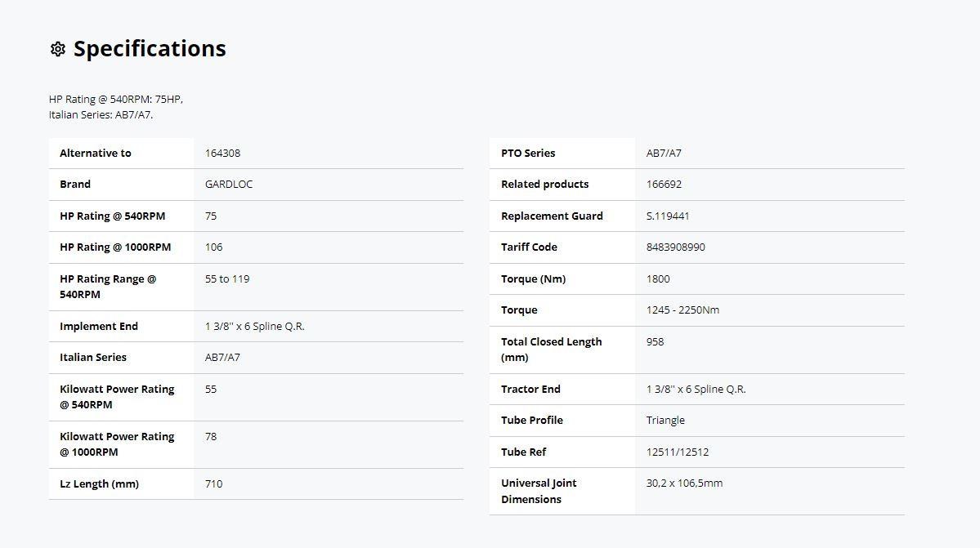Click the Specifications gear icon

point(57,49)
